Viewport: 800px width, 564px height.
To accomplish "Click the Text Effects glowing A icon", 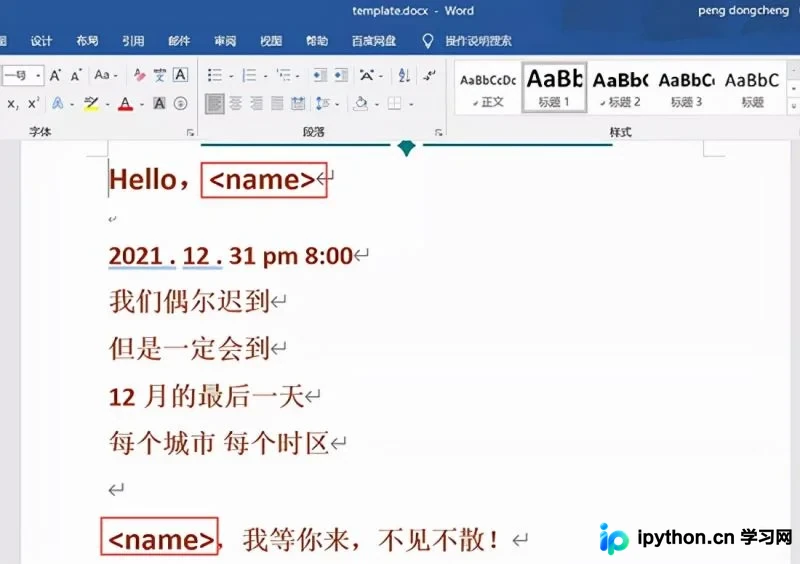I will [58, 104].
